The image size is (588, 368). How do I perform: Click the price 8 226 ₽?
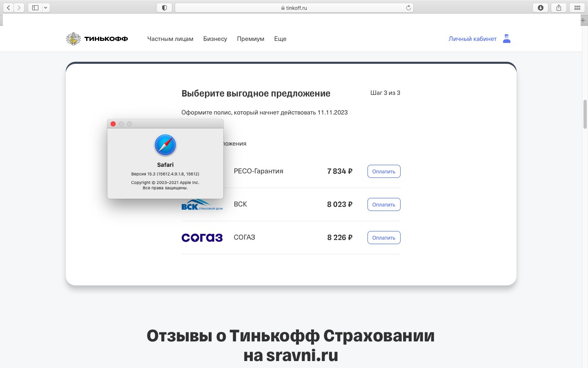[x=340, y=238]
